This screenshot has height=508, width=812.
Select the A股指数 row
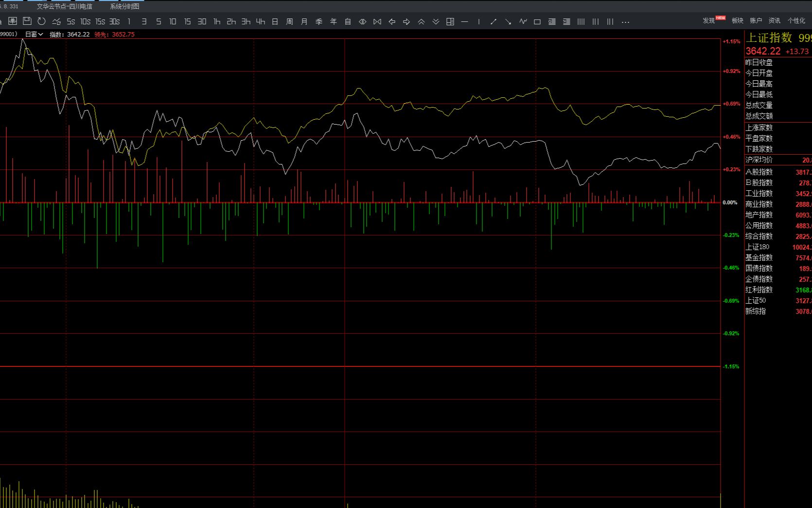click(x=778, y=172)
